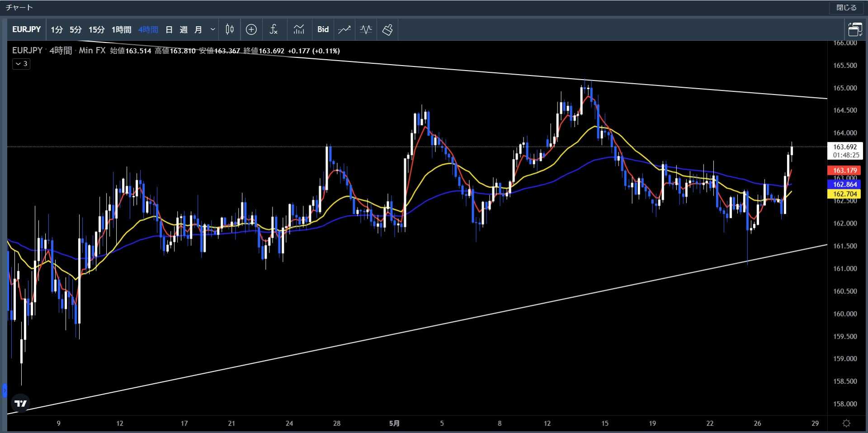Click the red 163.179 moving average label
Image resolution: width=868 pixels, height=433 pixels.
[845, 170]
